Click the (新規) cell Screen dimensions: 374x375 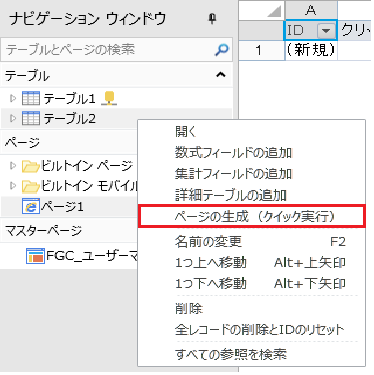(311, 50)
